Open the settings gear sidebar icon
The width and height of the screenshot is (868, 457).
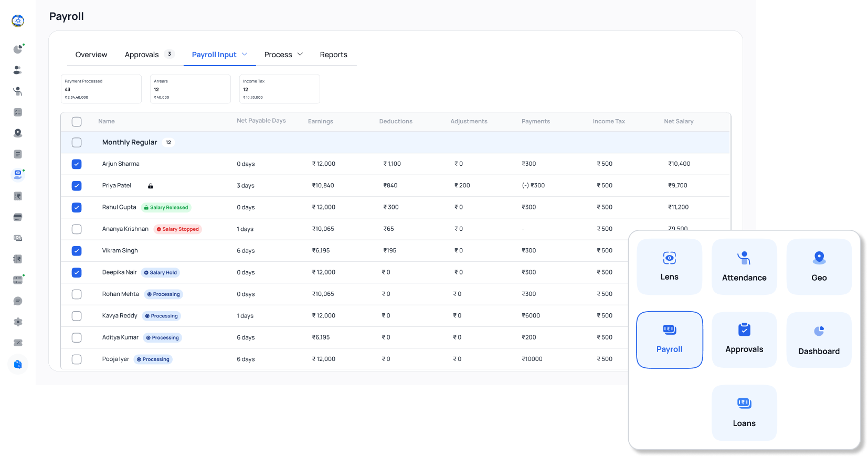[18, 322]
